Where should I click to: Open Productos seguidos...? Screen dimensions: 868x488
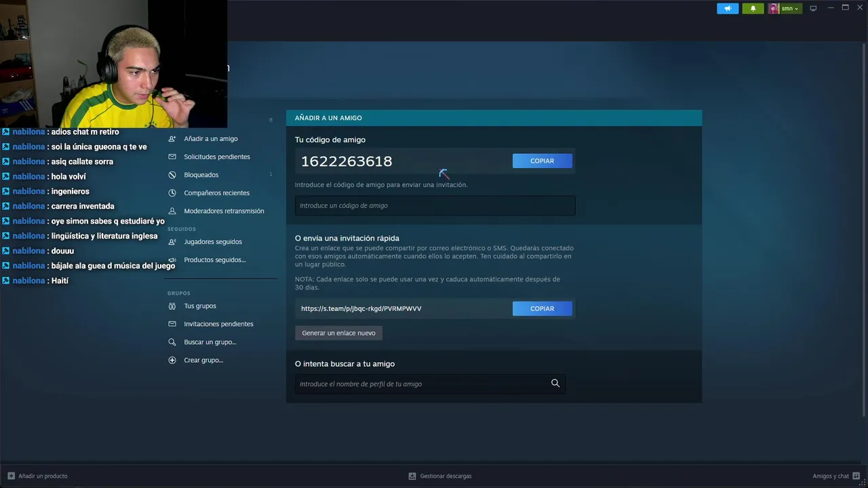pos(215,260)
